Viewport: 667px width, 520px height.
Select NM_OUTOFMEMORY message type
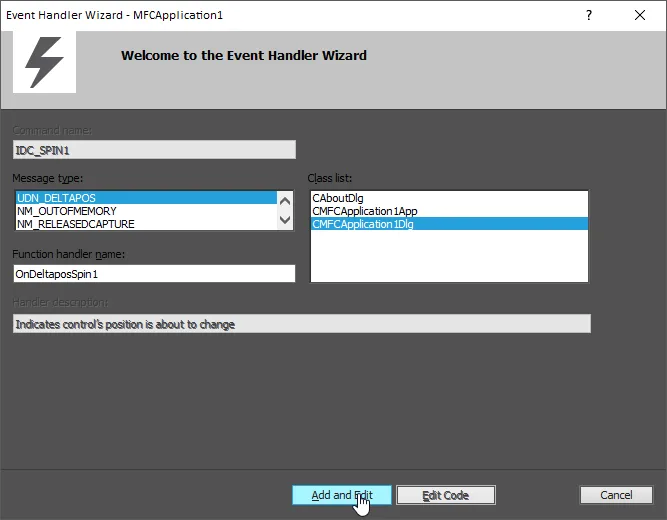coord(146,211)
